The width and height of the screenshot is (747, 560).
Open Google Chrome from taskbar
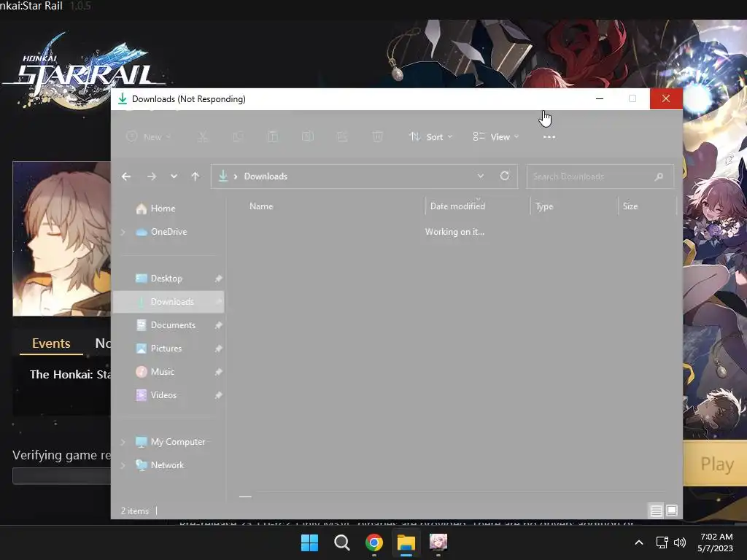374,542
